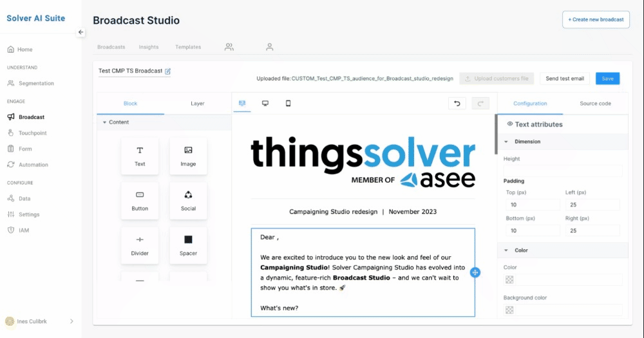Click the Height input field
Viewport: 644px width, 338px height.
(563, 171)
